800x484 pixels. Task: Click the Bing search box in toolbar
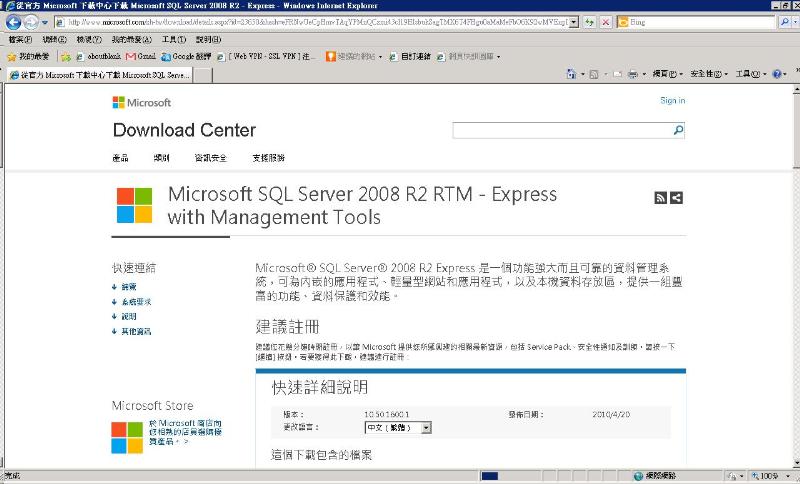click(x=696, y=22)
